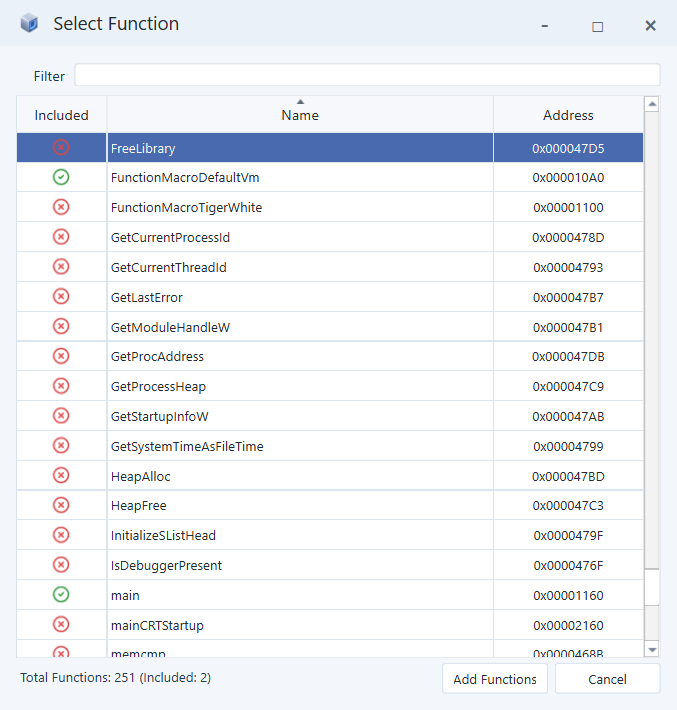
Task: Click address 0x00004799
Action: click(568, 446)
